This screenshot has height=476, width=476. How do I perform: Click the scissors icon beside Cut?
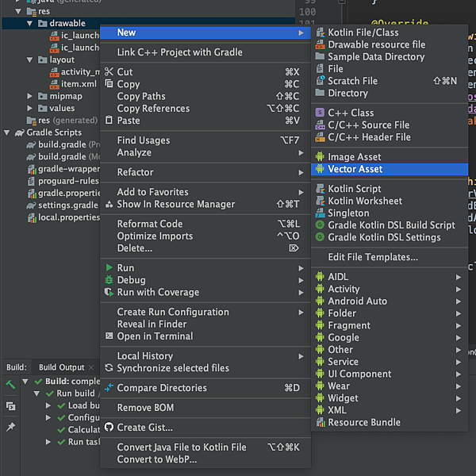click(109, 71)
